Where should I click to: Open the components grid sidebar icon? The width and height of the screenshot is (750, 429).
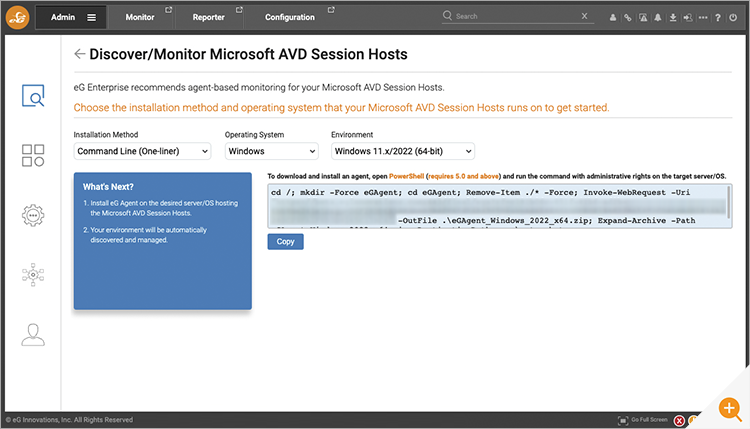coord(33,155)
